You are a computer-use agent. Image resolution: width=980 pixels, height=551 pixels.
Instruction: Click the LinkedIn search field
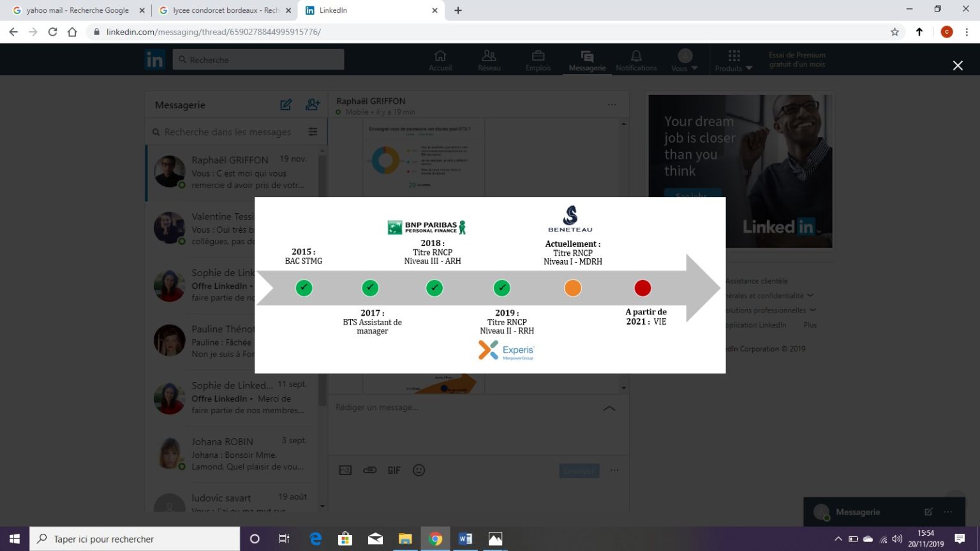[258, 59]
